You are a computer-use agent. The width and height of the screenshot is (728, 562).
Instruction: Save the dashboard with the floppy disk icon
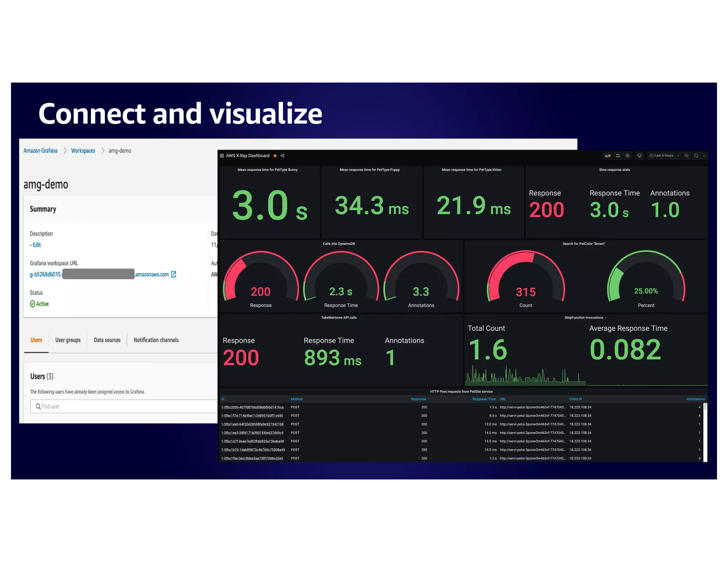click(618, 156)
